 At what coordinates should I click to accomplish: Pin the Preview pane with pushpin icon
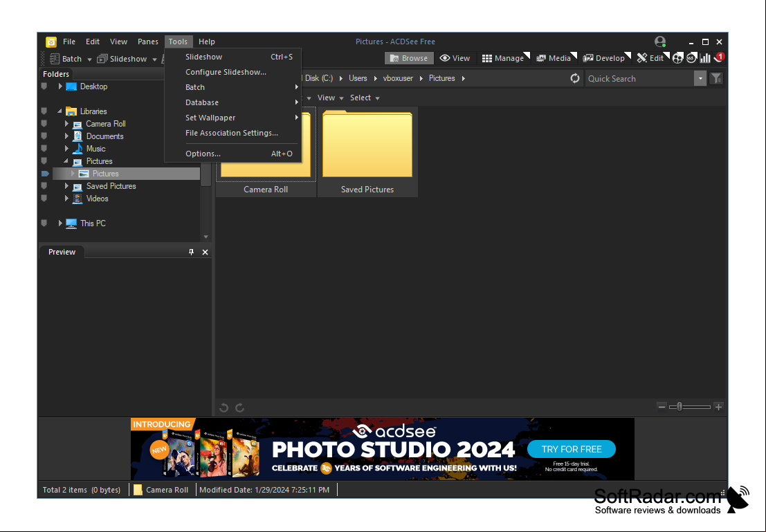tap(191, 252)
